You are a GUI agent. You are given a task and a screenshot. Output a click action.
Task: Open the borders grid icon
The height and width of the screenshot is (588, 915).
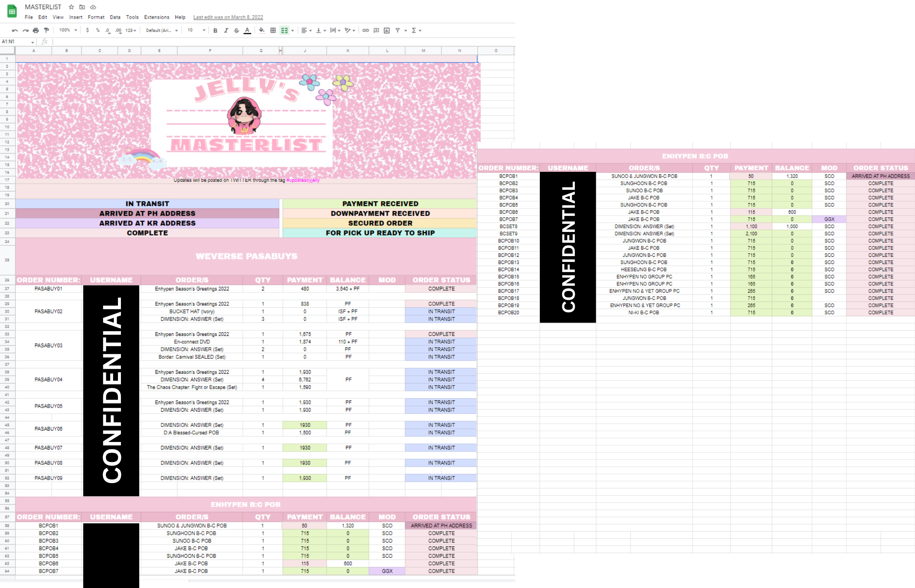coord(273,31)
